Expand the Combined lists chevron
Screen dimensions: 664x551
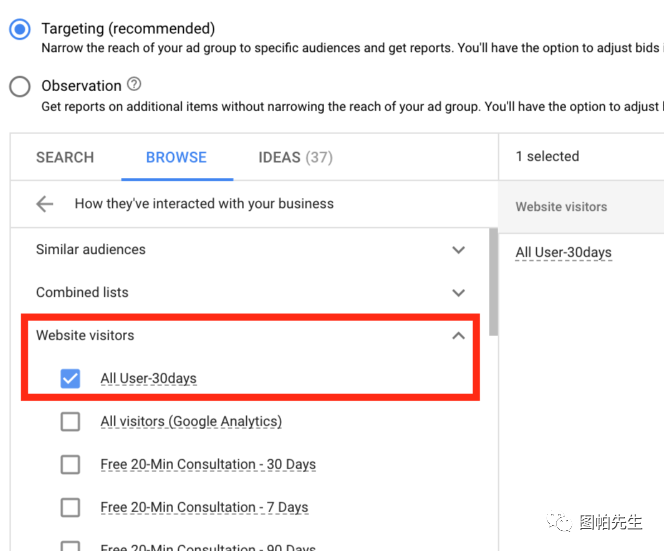tap(458, 293)
